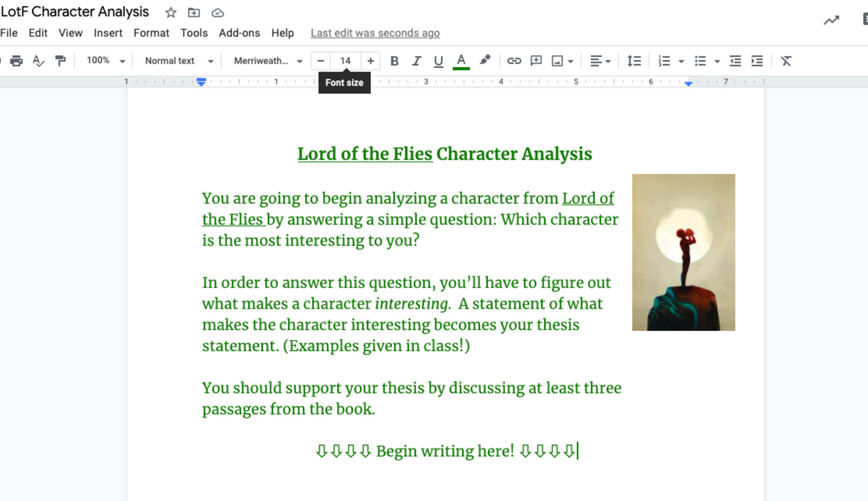Click the line spacing icon
Image resolution: width=868 pixels, height=501 pixels.
point(634,61)
